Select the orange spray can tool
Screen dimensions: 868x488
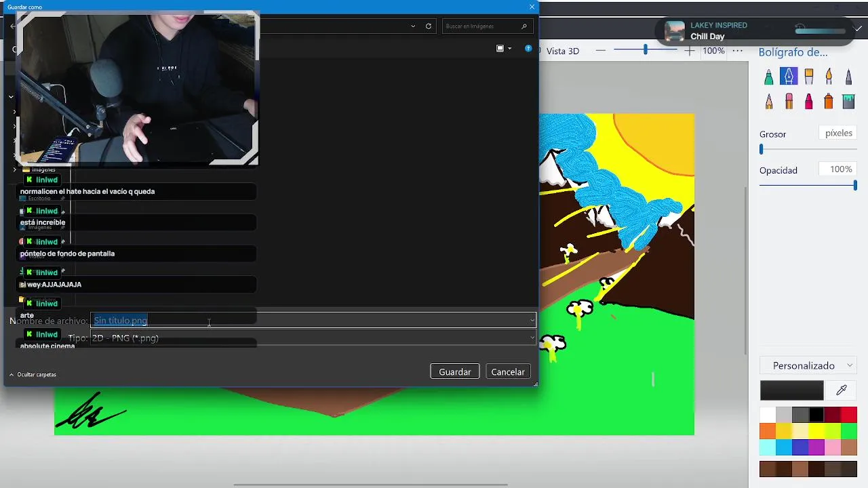pos(829,101)
